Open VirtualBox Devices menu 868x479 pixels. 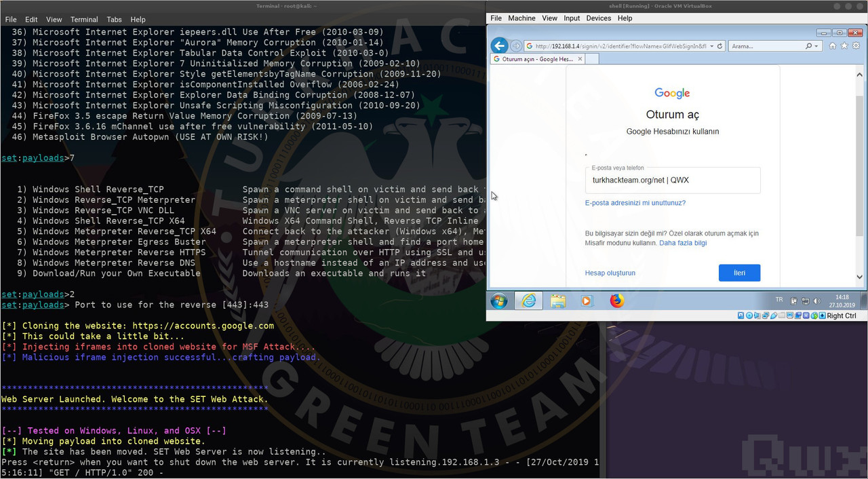click(599, 18)
